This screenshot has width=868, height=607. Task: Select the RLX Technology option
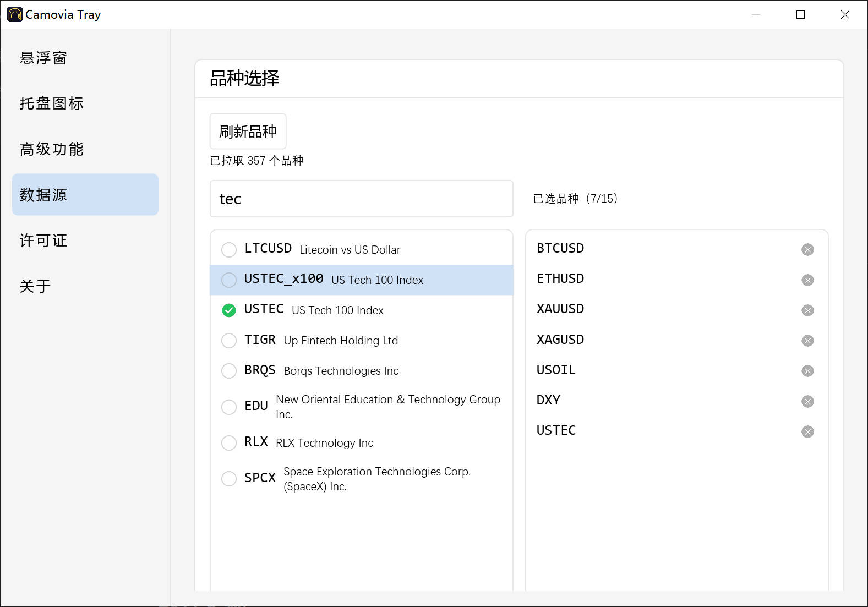pos(229,443)
